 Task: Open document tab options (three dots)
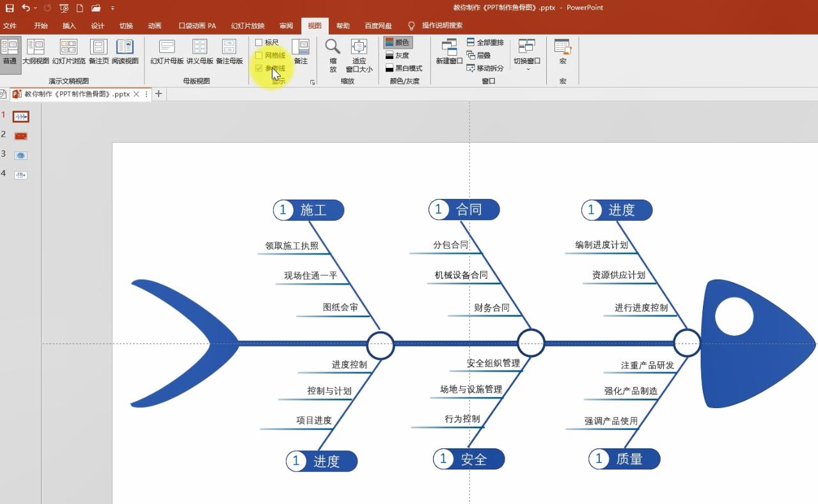146,94
